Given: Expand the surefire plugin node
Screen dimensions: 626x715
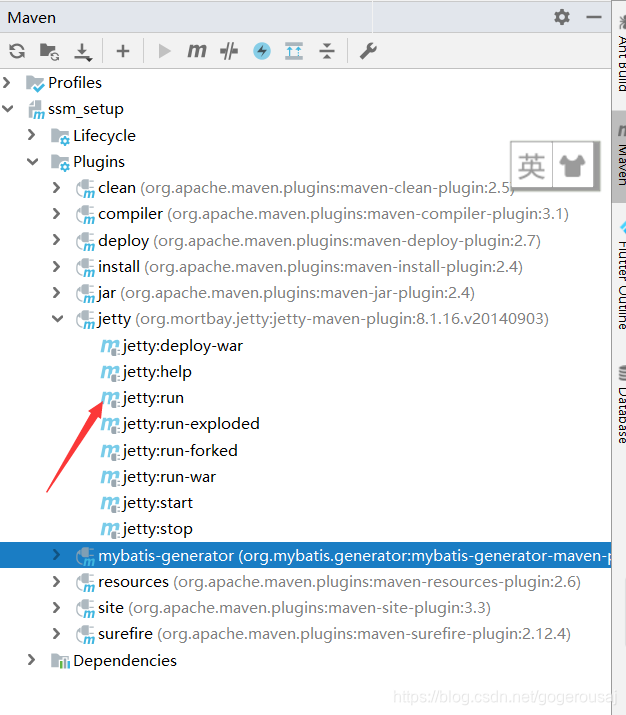Looking at the screenshot, I should coord(57,634).
